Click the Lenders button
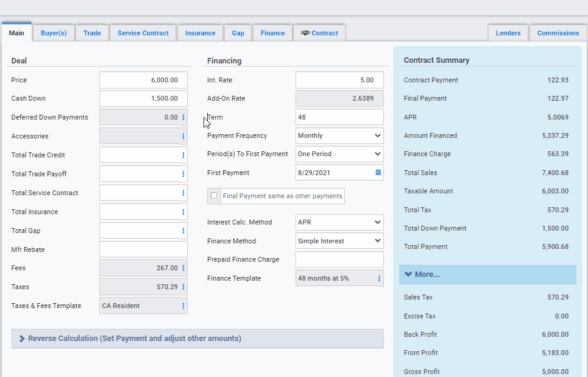This screenshot has width=588, height=377. (508, 34)
